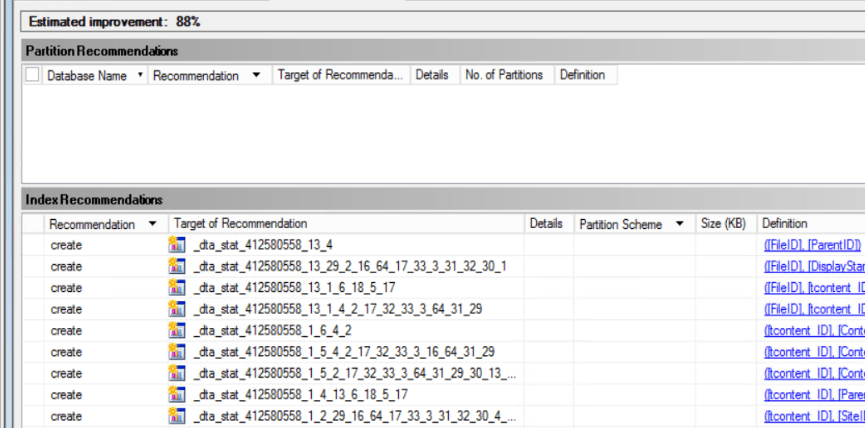Click the icon beside _dta_stat_412580558_13_29_2_16_64_17_33_3_31_32_30_1
This screenshot has width=865, height=428.
tap(178, 266)
